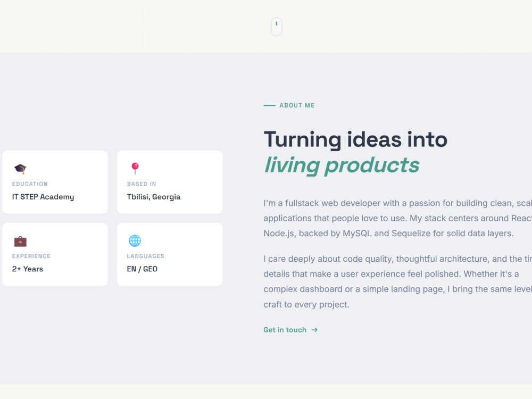Click the paragraph starting I care deeply
The height and width of the screenshot is (399, 532).
(397, 281)
